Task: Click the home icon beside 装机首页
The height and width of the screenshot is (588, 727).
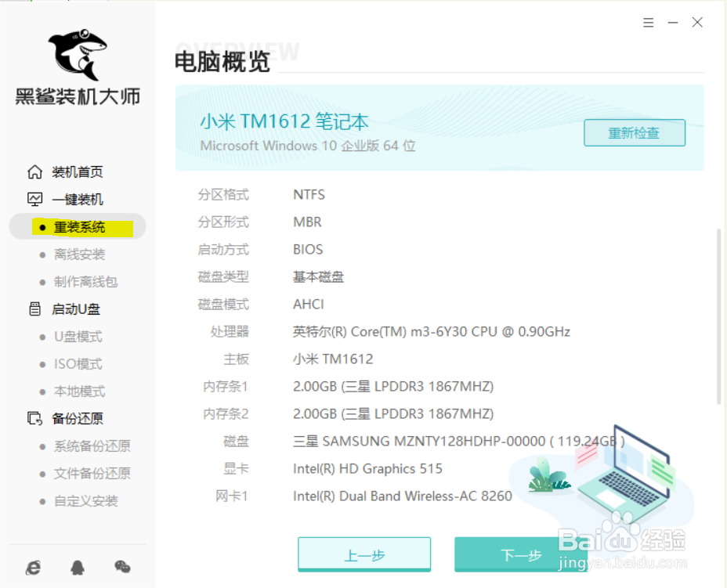Action: pyautogui.click(x=34, y=172)
